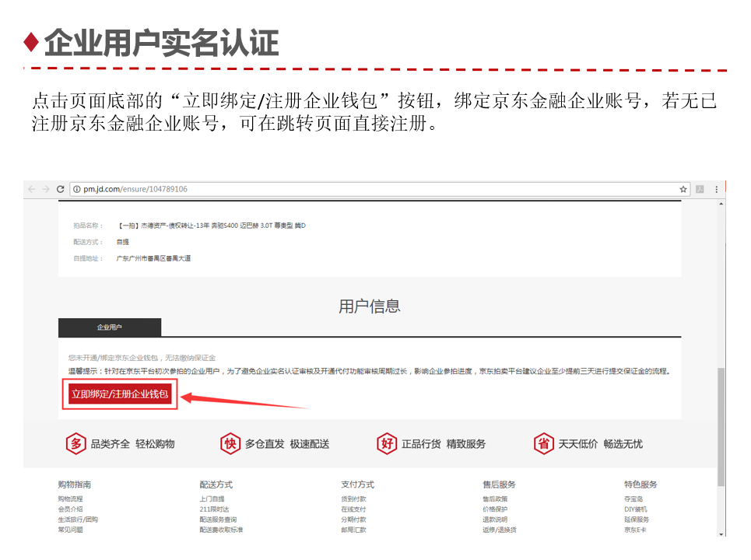Open 在线支付 footer link

click(x=353, y=509)
